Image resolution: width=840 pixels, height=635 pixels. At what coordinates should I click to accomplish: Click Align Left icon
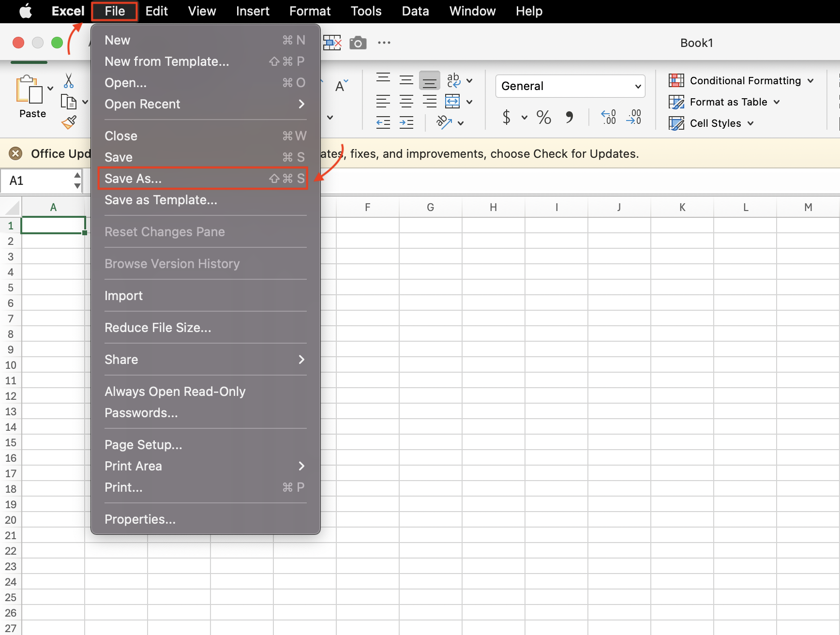click(383, 101)
